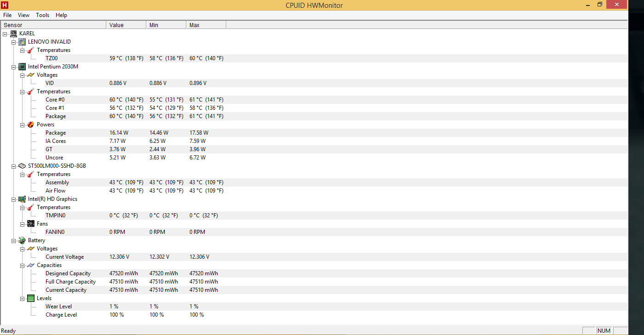Collapse Temperatures under Intel Pentium 2030M
Image resolution: width=644 pixels, height=335 pixels.
pos(22,91)
